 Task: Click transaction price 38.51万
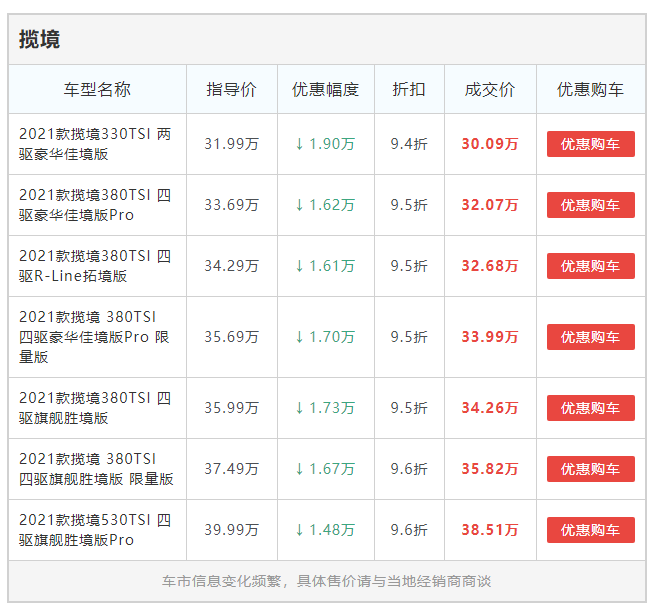[x=490, y=530]
